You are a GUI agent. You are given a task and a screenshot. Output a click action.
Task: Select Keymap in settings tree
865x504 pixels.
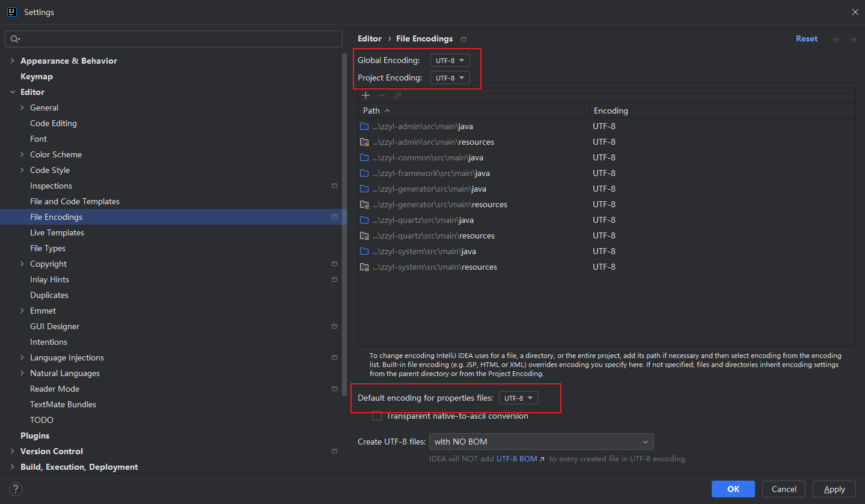tap(37, 76)
